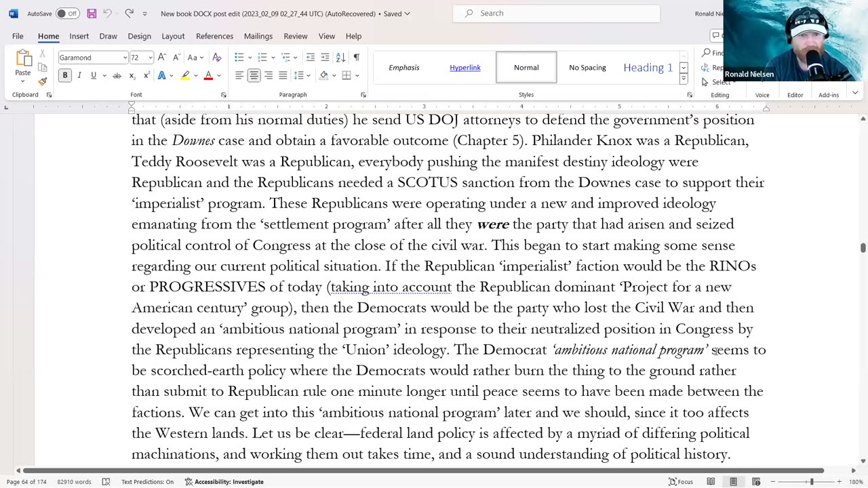Switch to the Mailings tab
Screen dimensions: 868x488
258,36
